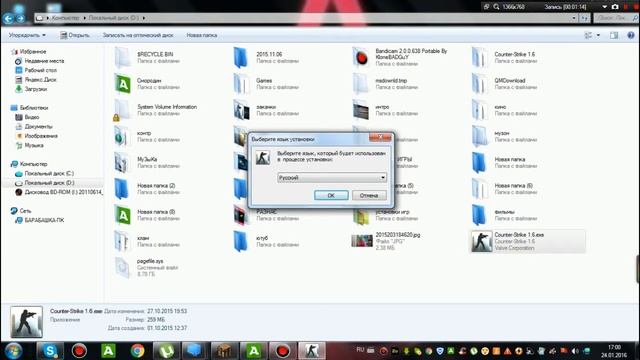Open Skype from the taskbar
Image resolution: width=640 pixels, height=360 pixels.
(50, 351)
